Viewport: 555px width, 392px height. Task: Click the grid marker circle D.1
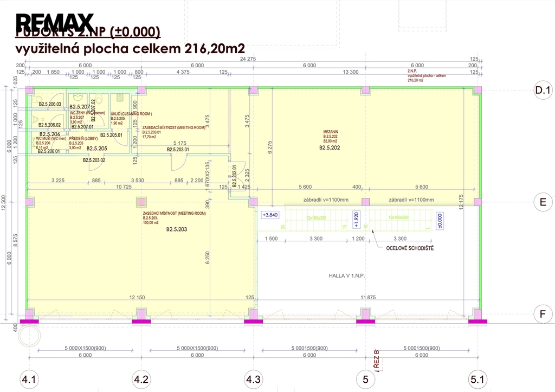click(543, 88)
